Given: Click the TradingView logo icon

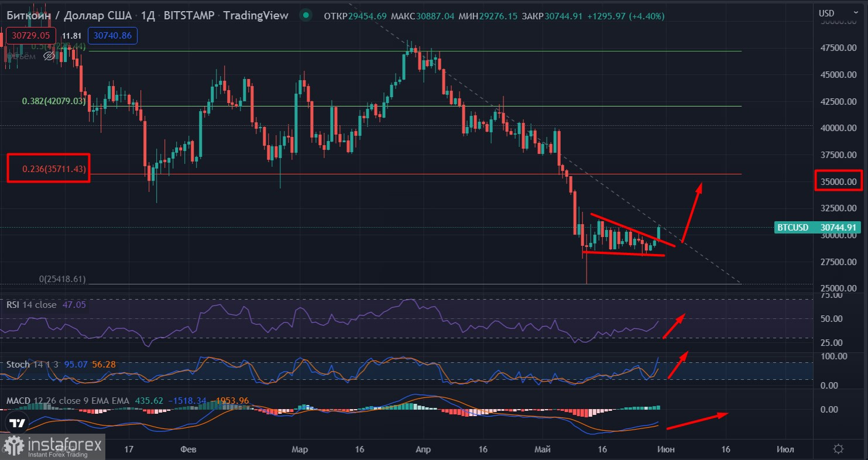Looking at the screenshot, I should 17,423.
